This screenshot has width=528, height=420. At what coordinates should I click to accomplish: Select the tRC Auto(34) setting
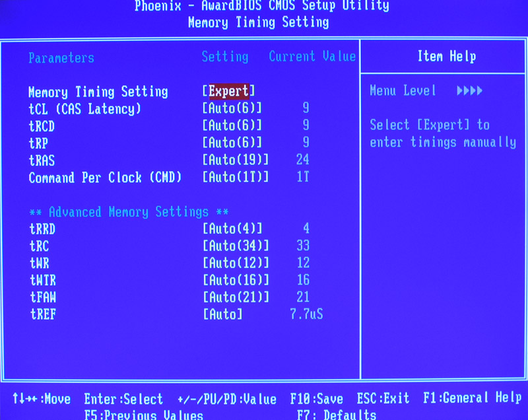236,246
